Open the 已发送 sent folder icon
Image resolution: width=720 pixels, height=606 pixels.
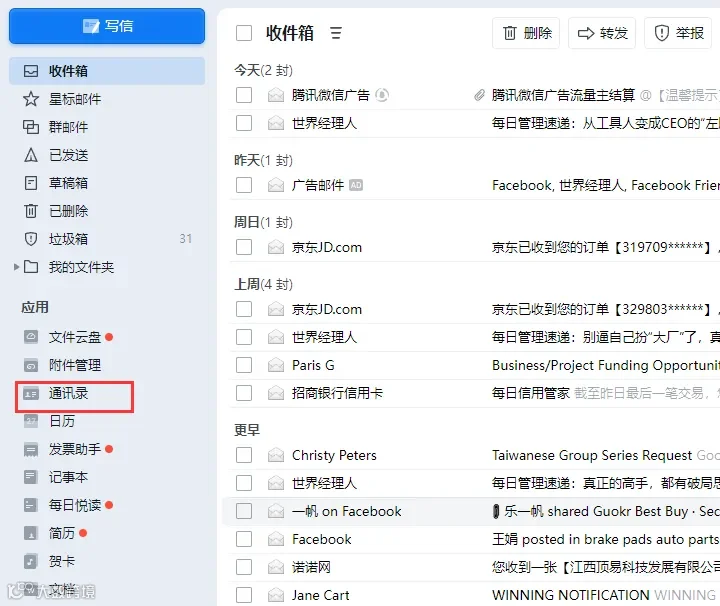tap(31, 155)
